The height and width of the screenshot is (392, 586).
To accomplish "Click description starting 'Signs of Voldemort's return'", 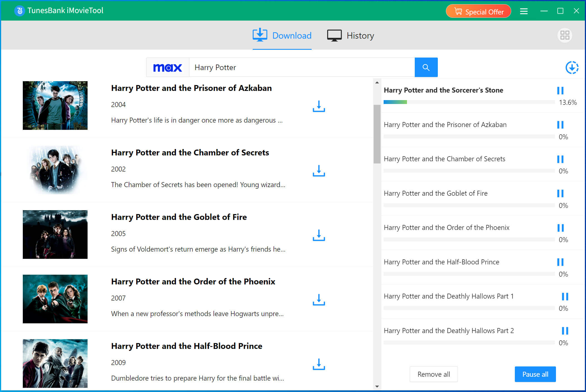I will [198, 249].
